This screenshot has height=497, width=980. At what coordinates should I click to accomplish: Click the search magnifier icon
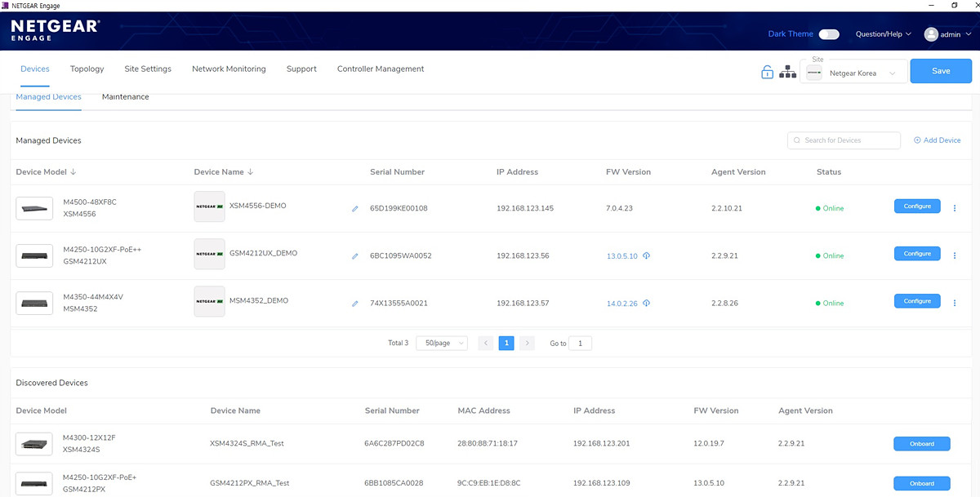796,140
